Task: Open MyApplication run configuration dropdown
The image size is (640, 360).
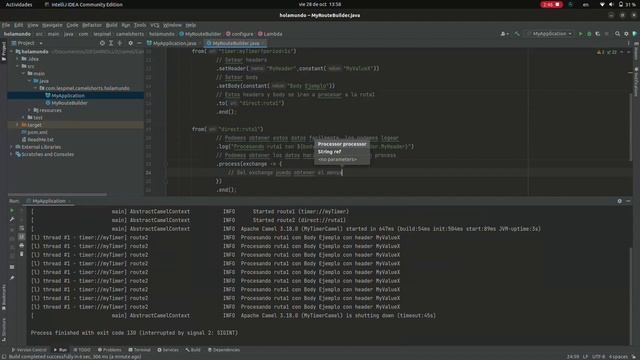Action: (x=549, y=34)
